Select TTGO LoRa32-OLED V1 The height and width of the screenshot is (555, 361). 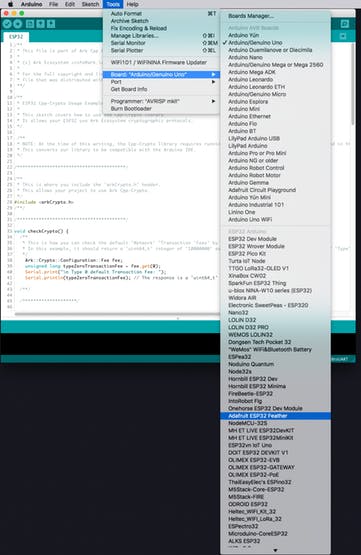point(275,268)
